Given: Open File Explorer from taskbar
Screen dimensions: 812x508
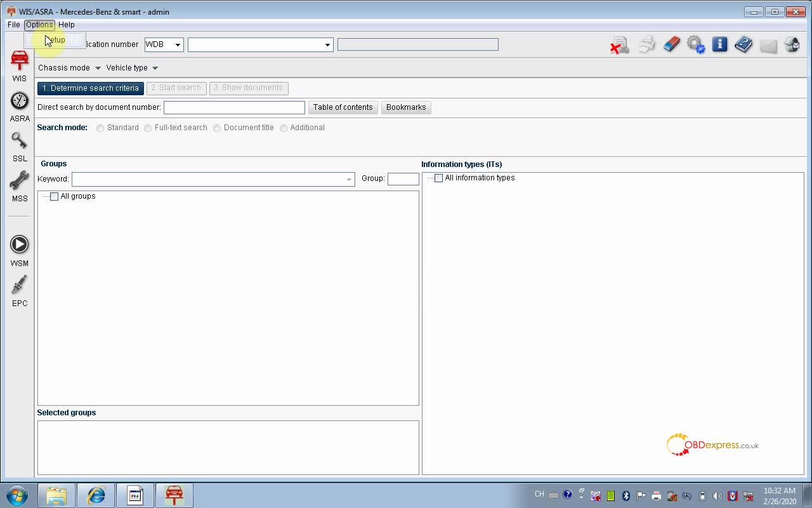Looking at the screenshot, I should point(56,495).
